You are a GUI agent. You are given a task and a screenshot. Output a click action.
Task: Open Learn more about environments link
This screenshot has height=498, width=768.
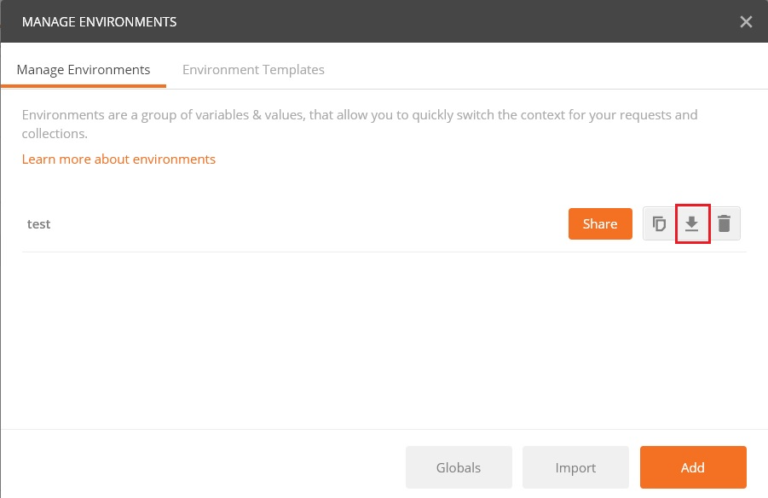tap(119, 159)
